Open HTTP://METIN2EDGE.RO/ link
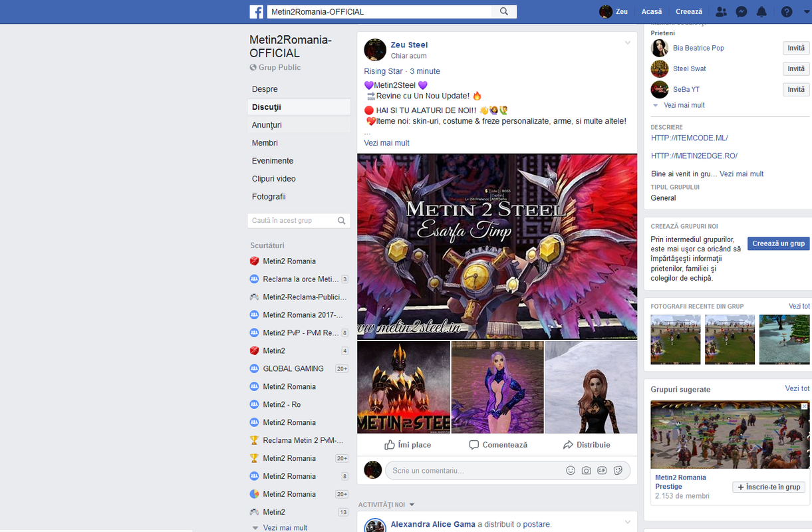This screenshot has width=812, height=532. point(694,156)
